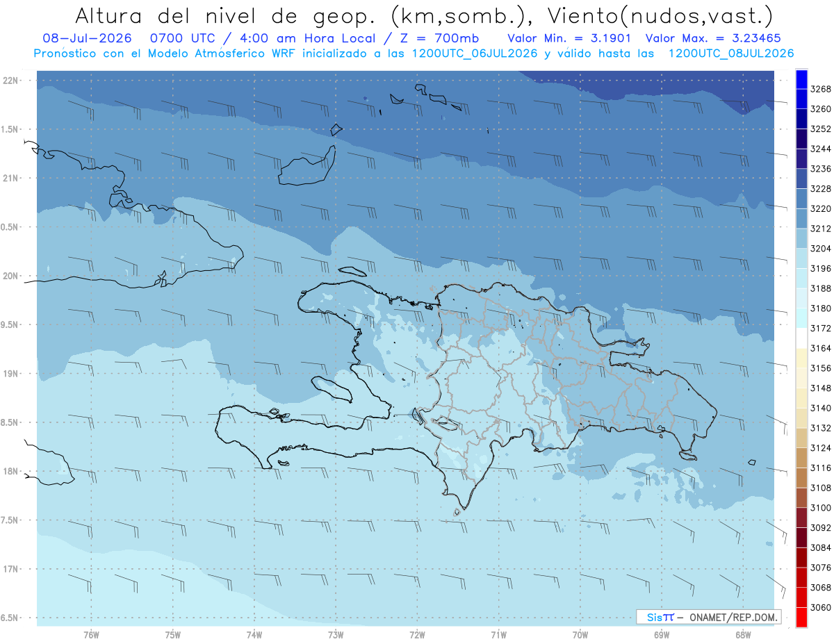Viewport: 834px width, 644px height.
Task: Click the latitude label '20N'
Action: tap(10, 276)
